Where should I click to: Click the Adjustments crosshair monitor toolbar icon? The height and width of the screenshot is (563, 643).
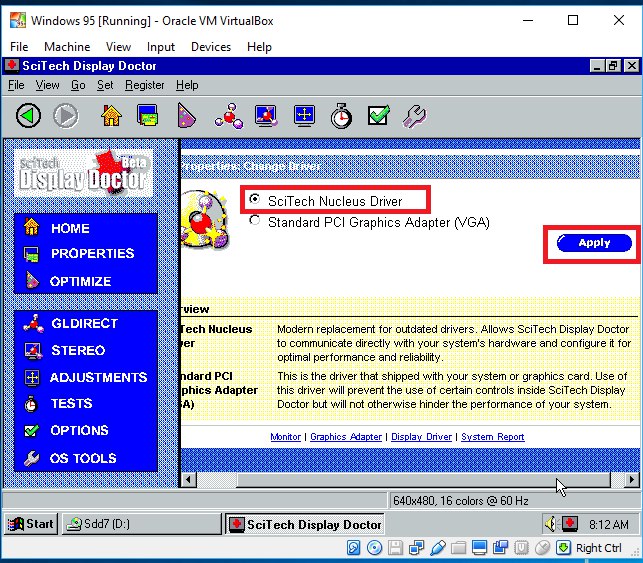(304, 116)
